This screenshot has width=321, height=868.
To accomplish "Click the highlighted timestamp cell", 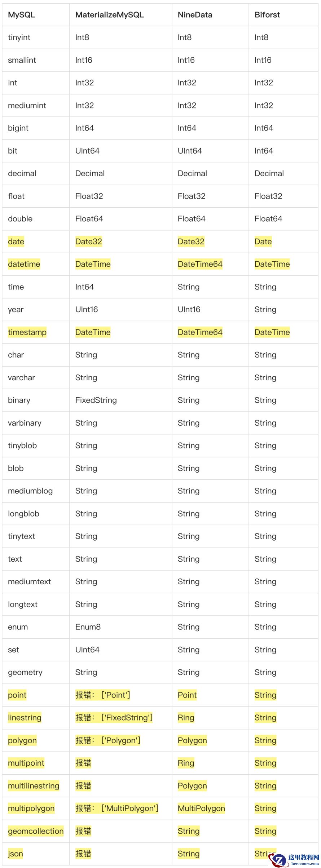I will pos(27,332).
